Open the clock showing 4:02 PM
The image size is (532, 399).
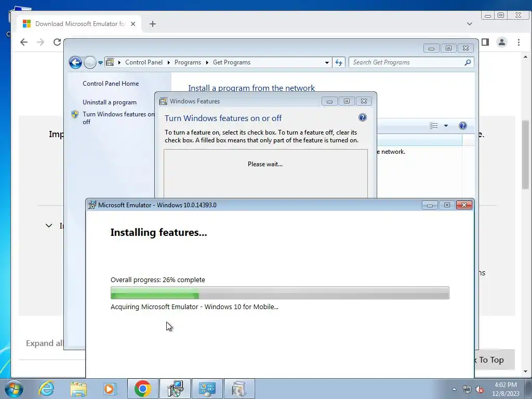point(506,389)
